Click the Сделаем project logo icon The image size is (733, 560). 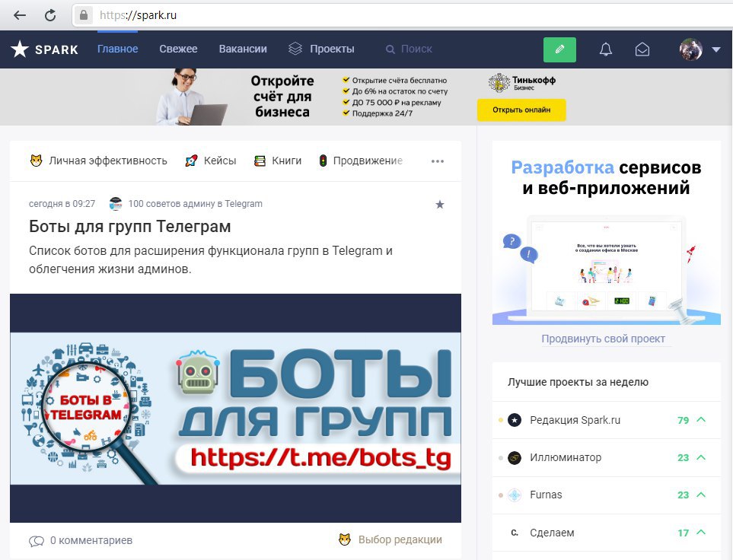(x=515, y=533)
